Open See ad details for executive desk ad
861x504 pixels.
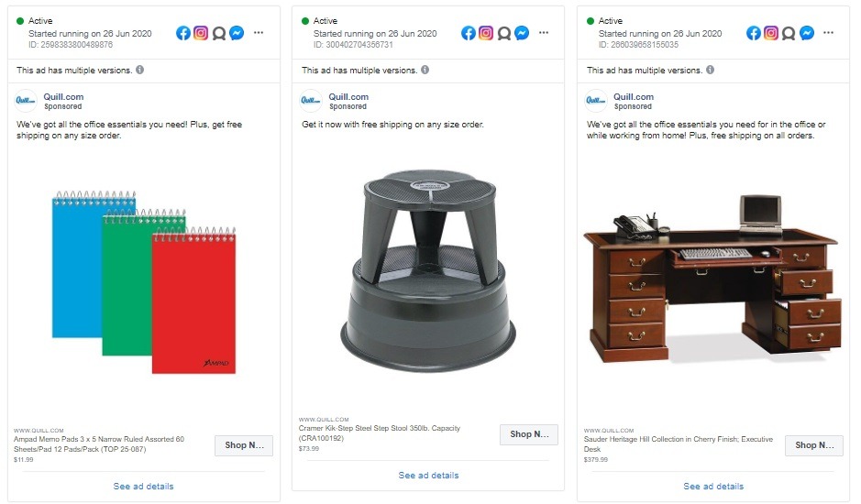coord(713,487)
